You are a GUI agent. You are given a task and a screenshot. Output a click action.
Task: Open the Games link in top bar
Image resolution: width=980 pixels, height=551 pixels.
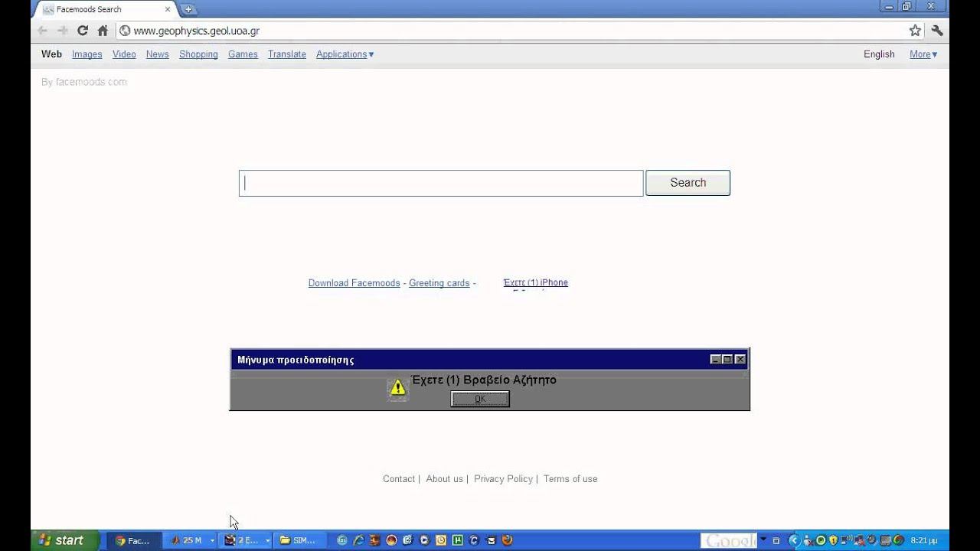tap(243, 54)
